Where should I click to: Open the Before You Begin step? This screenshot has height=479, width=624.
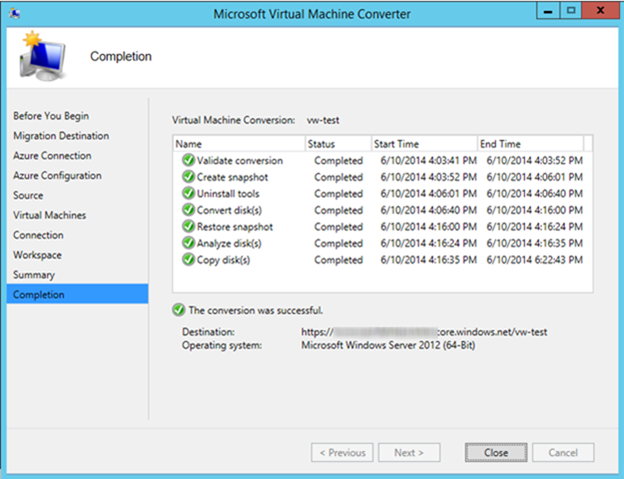(x=51, y=116)
